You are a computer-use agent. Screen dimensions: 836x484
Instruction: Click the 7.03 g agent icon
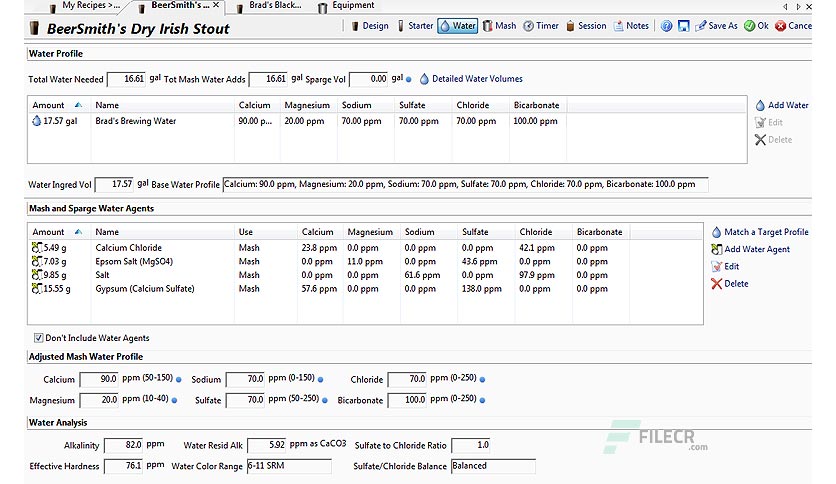[x=36, y=261]
